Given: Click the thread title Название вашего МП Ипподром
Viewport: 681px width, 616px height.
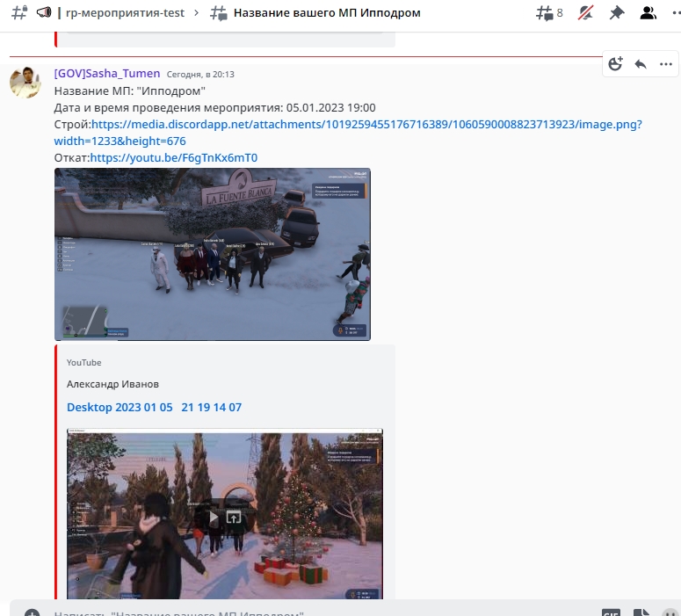Looking at the screenshot, I should coord(327,13).
